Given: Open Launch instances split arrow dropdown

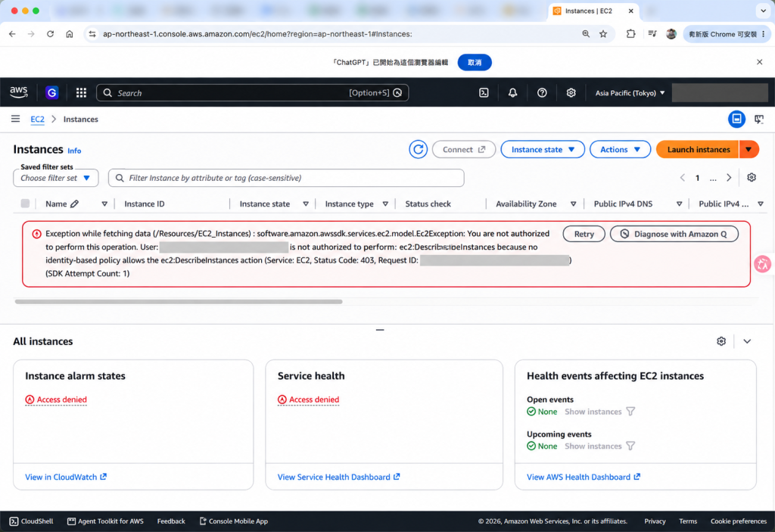Looking at the screenshot, I should tap(749, 149).
